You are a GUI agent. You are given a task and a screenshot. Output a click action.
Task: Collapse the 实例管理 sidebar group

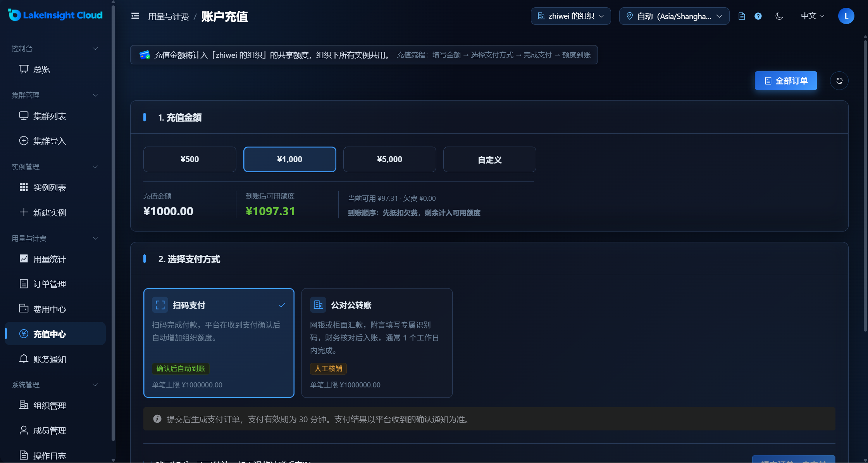[55, 167]
